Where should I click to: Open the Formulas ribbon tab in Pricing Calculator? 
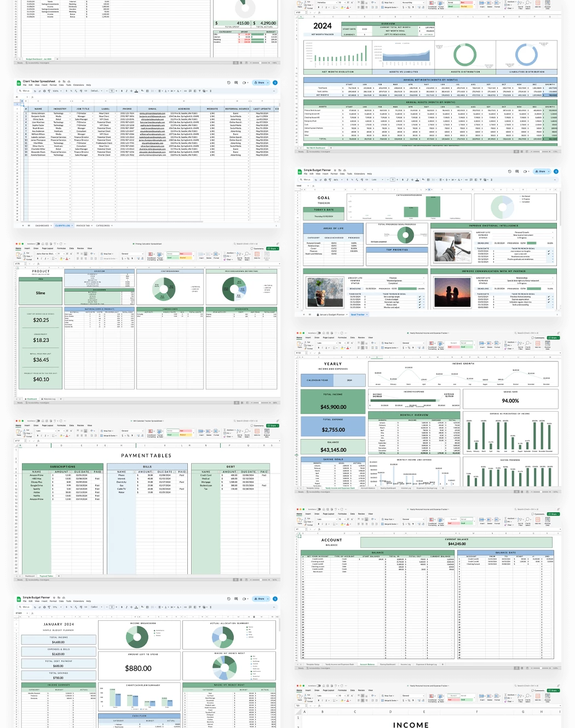click(x=60, y=249)
